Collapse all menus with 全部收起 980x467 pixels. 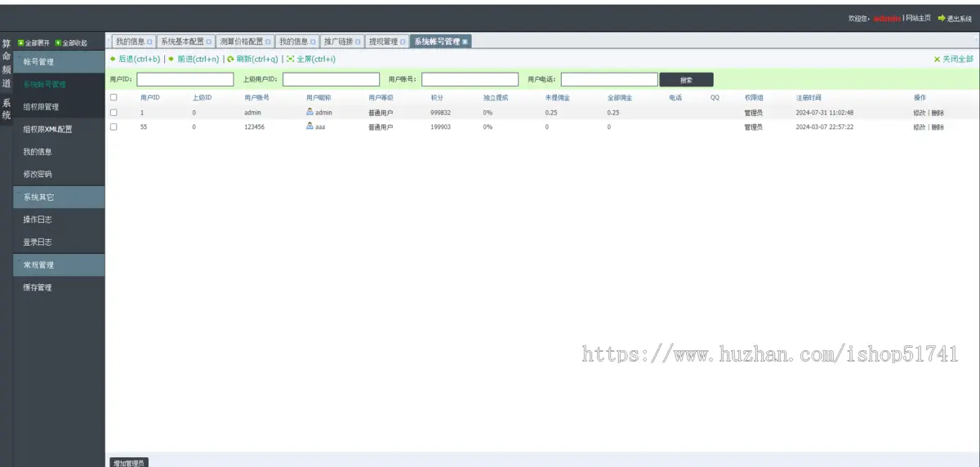pyautogui.click(x=72, y=42)
